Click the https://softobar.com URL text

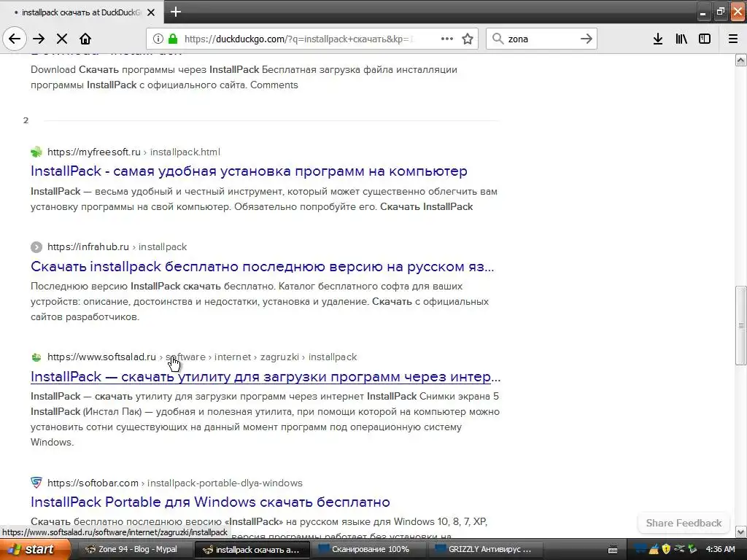coord(93,483)
